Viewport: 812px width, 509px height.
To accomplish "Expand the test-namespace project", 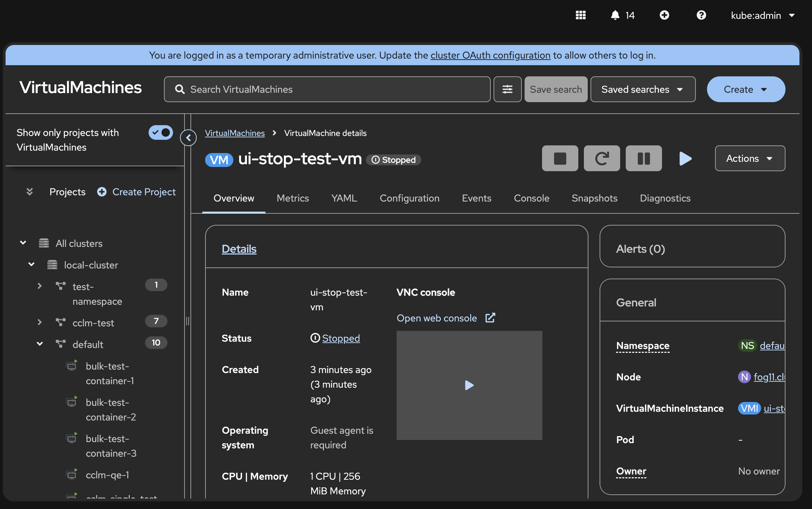I will click(x=40, y=286).
